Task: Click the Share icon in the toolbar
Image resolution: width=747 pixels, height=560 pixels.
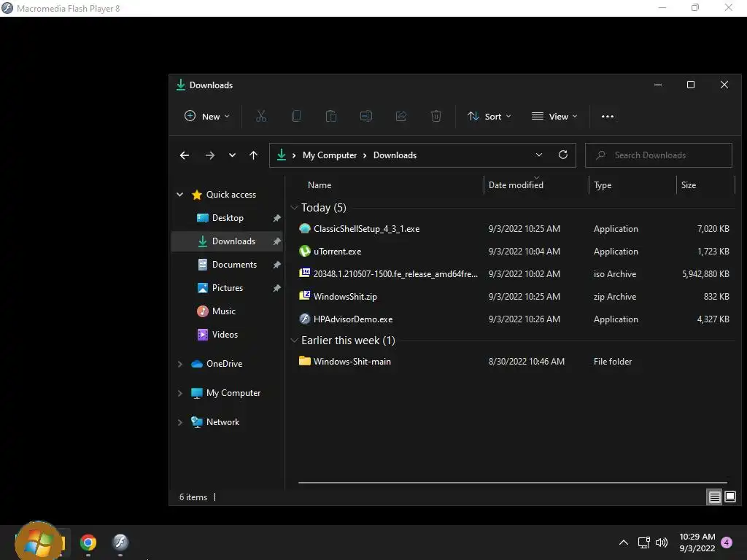Action: (x=401, y=116)
